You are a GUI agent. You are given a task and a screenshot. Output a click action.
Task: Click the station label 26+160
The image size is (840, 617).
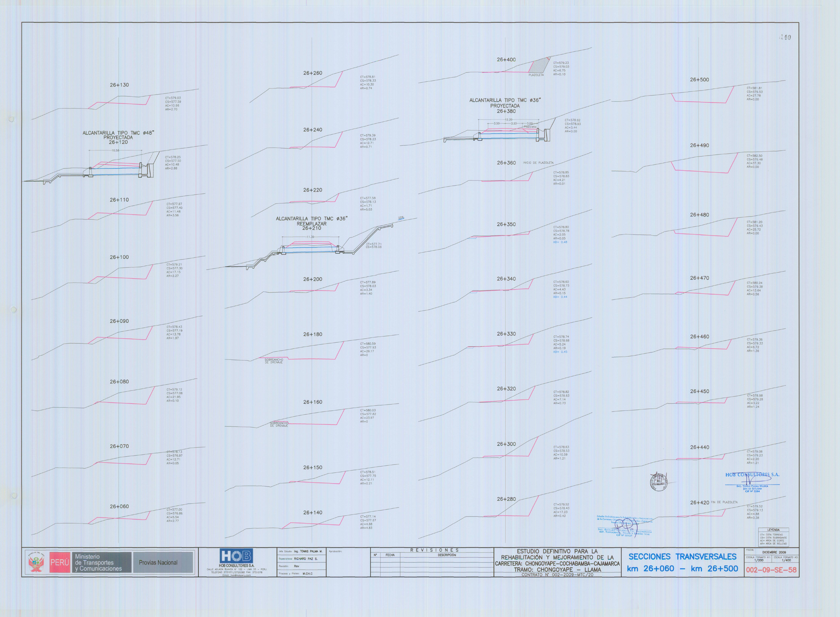(x=312, y=402)
